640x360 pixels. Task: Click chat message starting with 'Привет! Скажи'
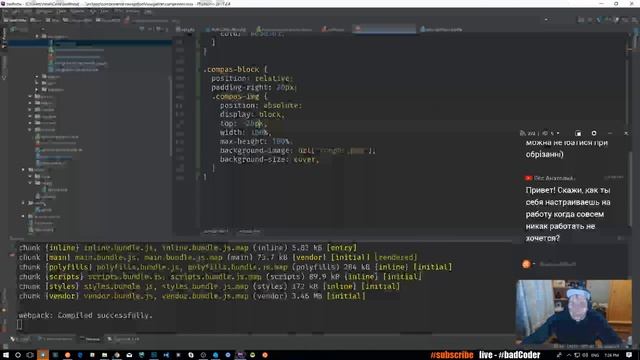(x=568, y=214)
